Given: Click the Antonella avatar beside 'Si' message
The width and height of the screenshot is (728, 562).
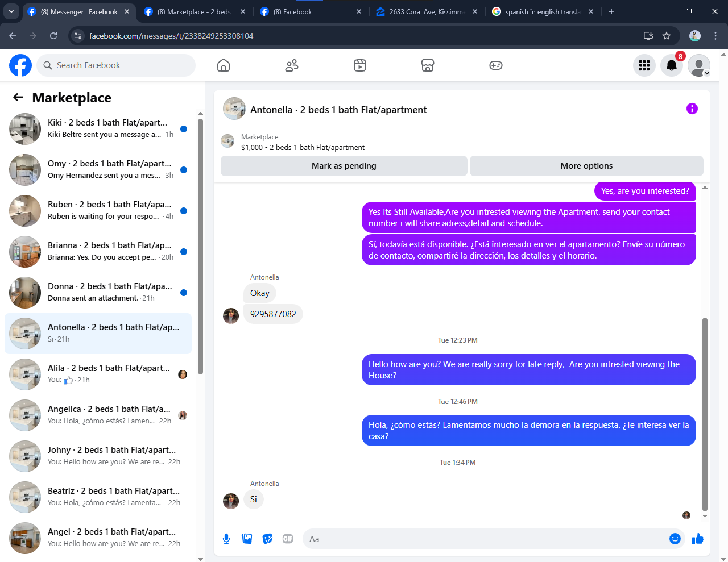Looking at the screenshot, I should click(x=231, y=501).
